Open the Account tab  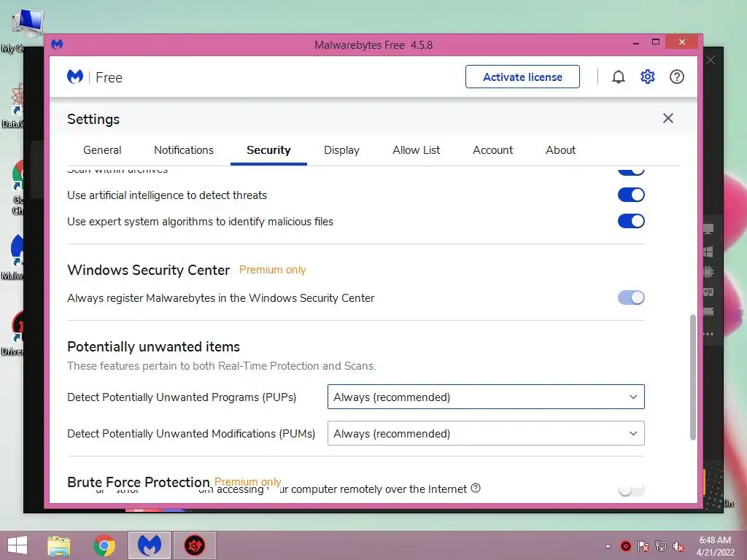coord(492,150)
